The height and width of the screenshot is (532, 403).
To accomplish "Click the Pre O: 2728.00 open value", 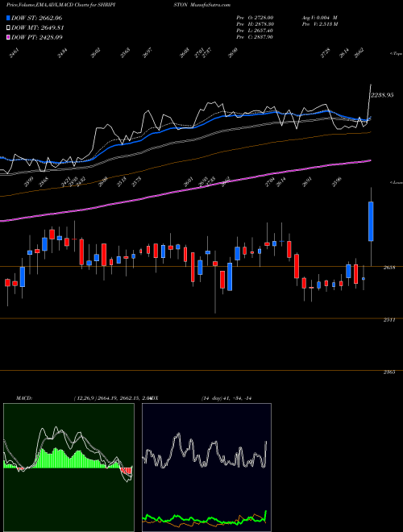I will (x=255, y=17).
